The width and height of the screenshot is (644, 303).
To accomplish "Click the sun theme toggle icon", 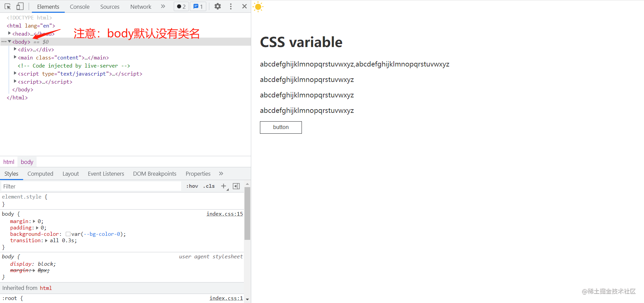I will (x=258, y=7).
